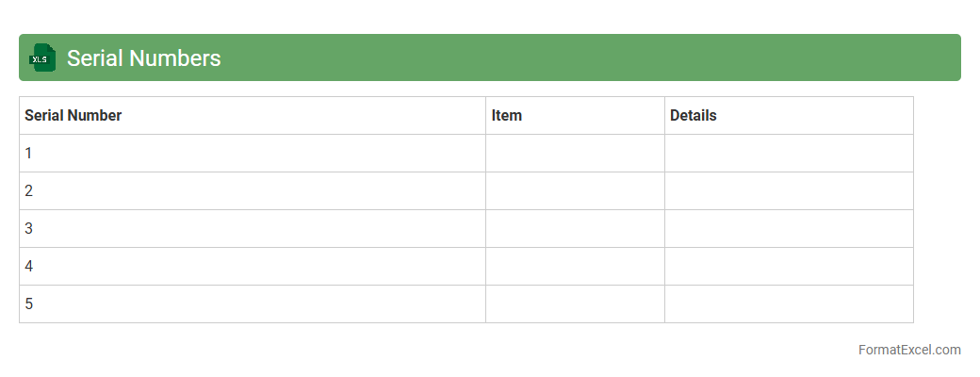This screenshot has height=377, width=980.
Task: Select the cell with serial number 3
Action: coord(252,229)
